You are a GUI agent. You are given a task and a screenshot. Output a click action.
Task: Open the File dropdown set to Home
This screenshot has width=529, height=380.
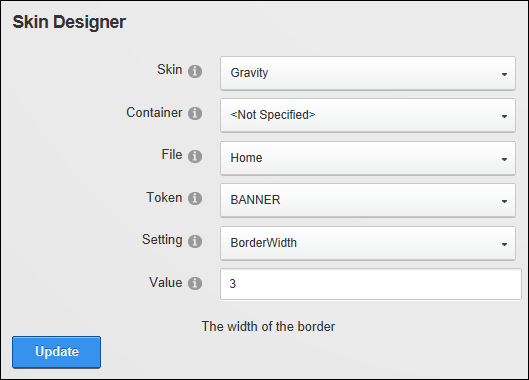point(368,158)
